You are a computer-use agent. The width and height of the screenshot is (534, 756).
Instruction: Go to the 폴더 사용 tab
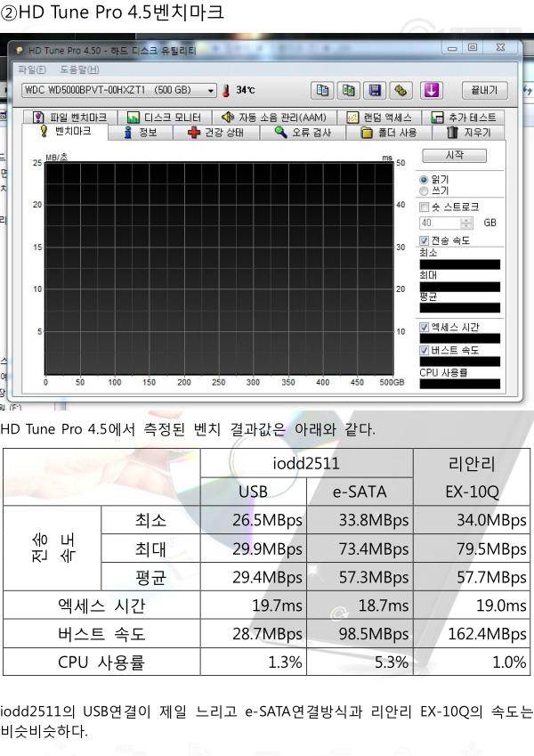point(389,133)
